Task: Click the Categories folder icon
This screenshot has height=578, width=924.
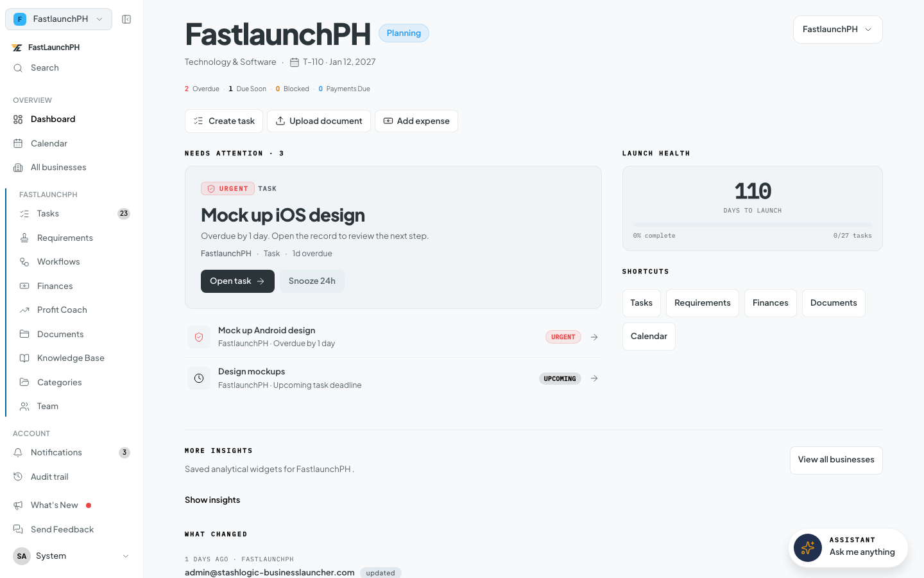Action: [x=24, y=382]
